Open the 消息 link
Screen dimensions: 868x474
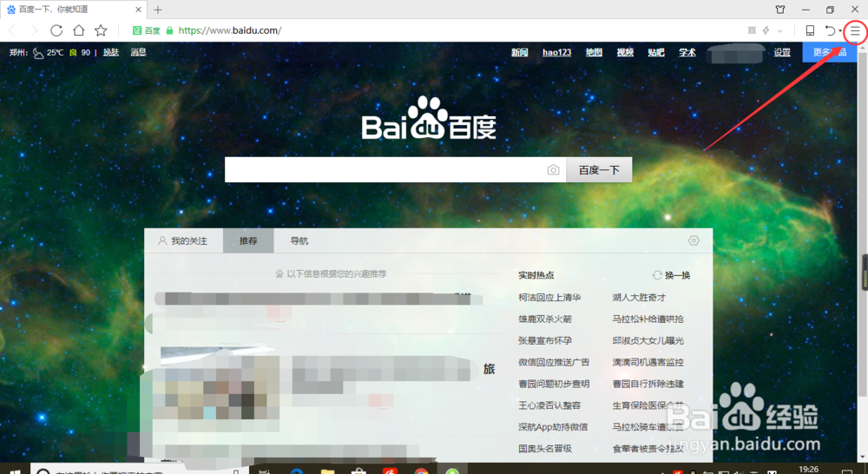138,52
